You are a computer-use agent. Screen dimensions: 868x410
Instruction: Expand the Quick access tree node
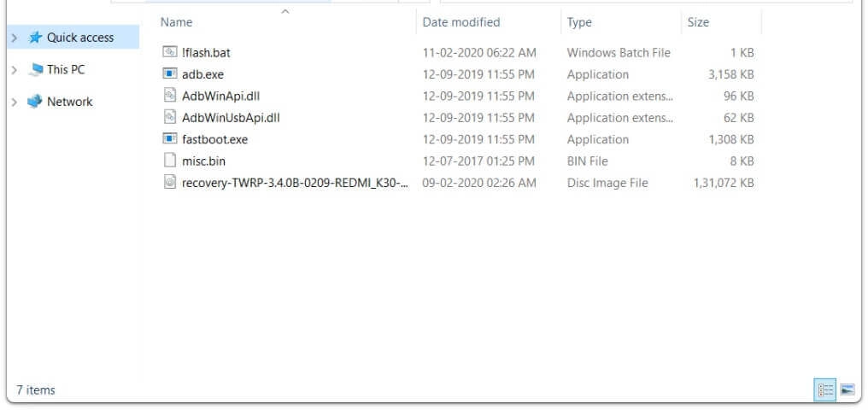[x=15, y=38]
